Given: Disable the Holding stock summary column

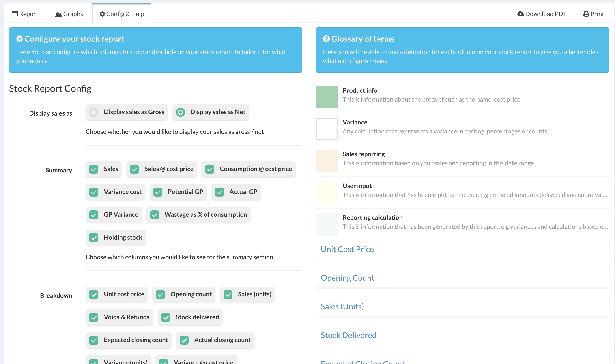Looking at the screenshot, I should click(x=94, y=238).
